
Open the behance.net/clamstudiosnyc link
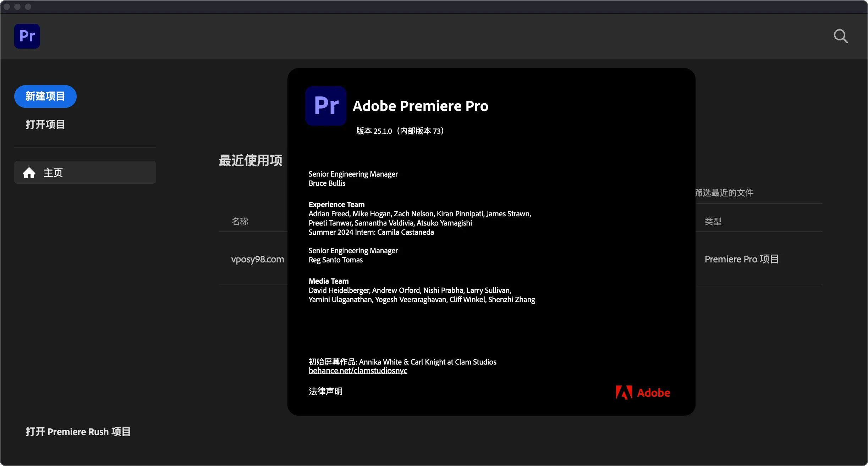click(358, 371)
